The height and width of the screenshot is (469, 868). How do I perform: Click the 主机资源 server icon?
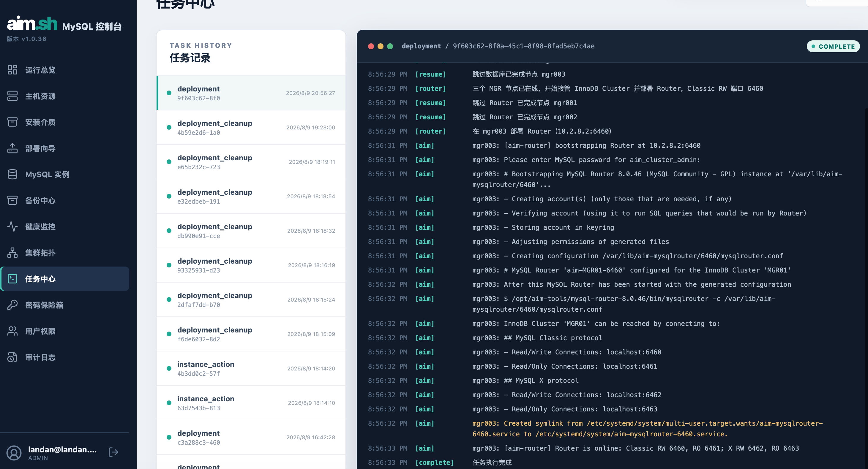point(12,96)
